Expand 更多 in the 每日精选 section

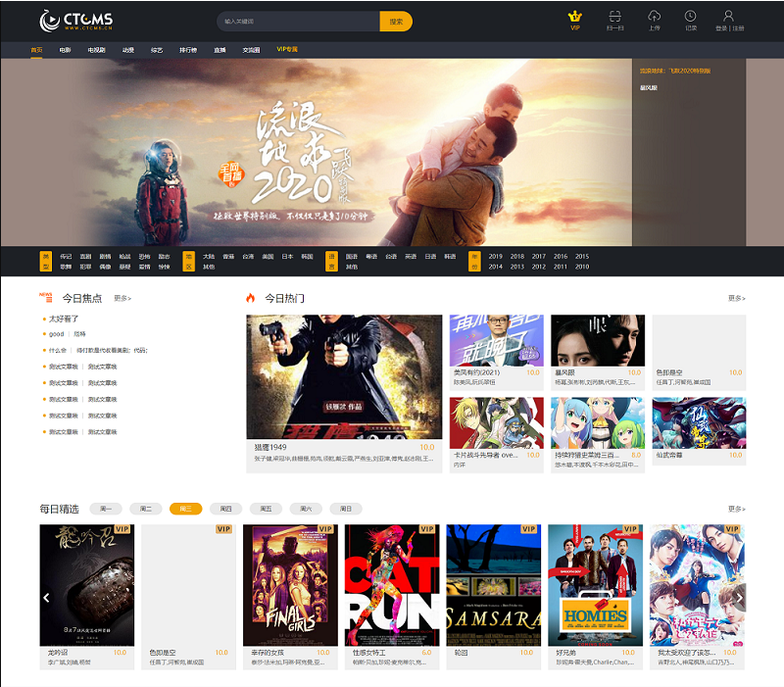736,509
